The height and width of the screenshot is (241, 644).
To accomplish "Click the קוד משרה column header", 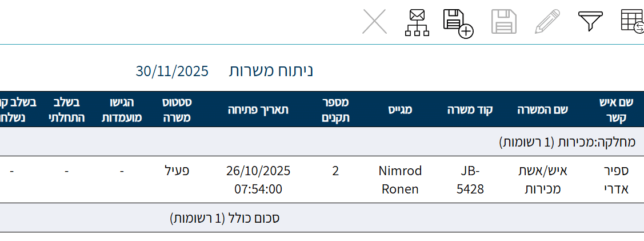I will (470, 109).
